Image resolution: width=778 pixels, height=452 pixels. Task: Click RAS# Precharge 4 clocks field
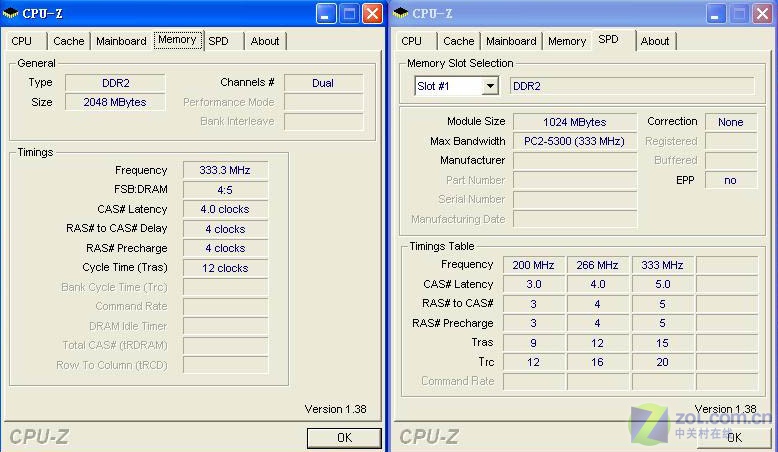[225, 248]
